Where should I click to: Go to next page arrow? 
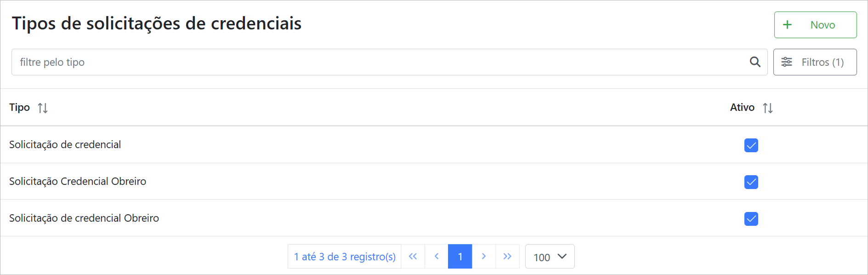point(484,257)
